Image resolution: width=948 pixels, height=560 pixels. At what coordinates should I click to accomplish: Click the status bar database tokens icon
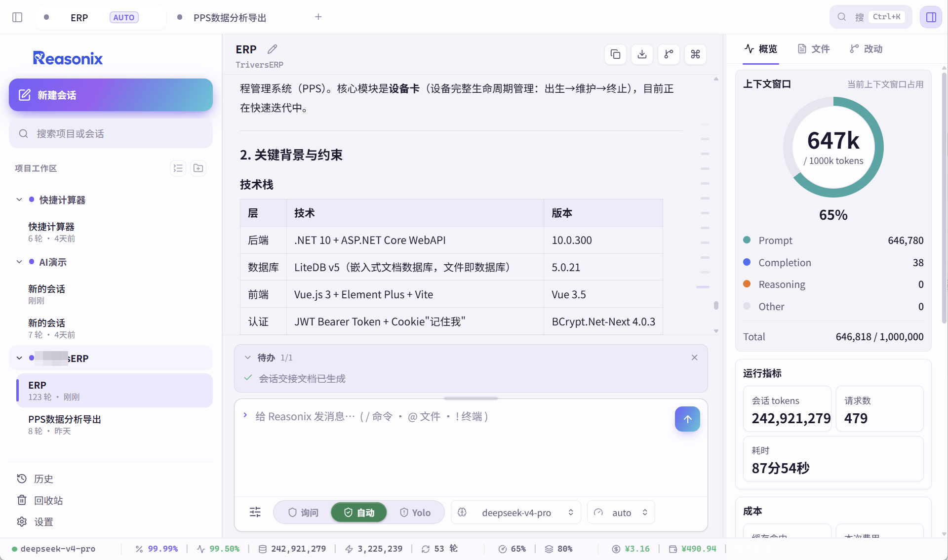pyautogui.click(x=263, y=549)
